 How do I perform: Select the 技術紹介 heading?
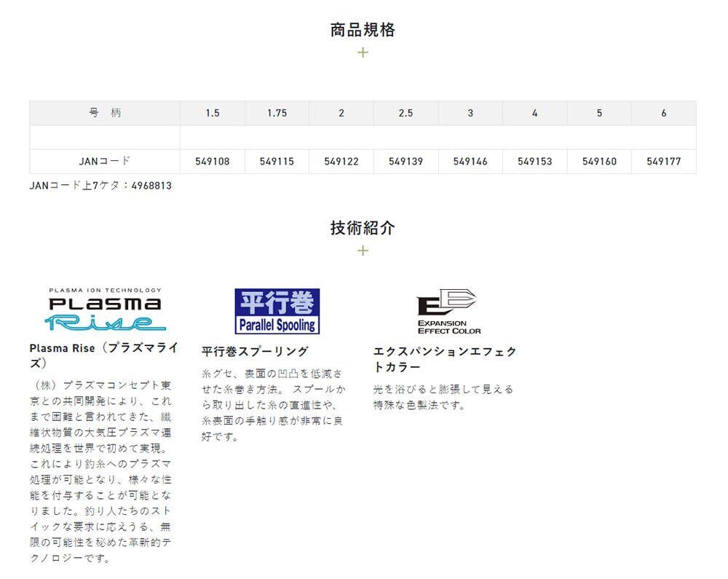[x=363, y=228]
